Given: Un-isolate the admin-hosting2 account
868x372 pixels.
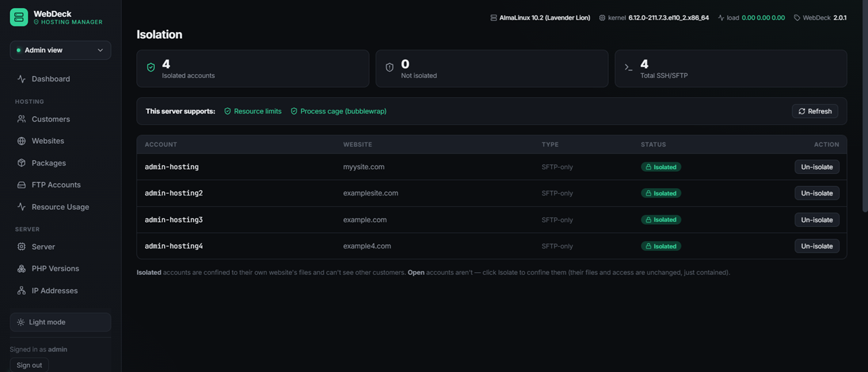Looking at the screenshot, I should [817, 193].
